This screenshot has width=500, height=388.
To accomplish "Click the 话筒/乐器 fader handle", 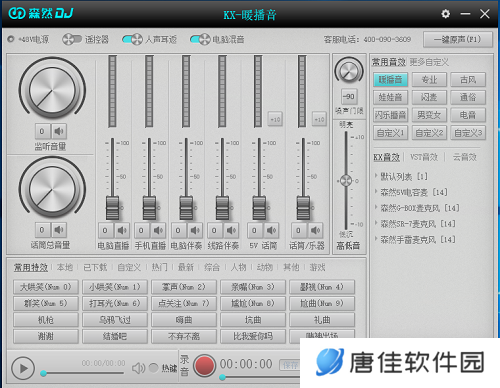I will (303, 208).
